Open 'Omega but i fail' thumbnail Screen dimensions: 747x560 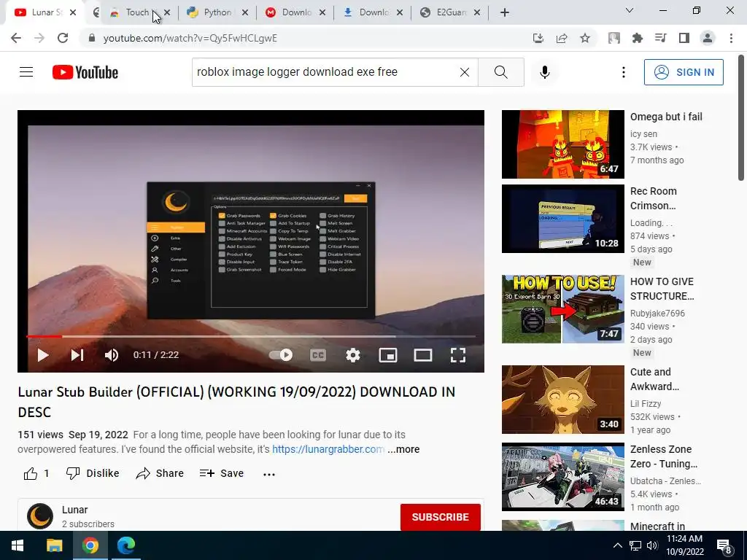click(x=562, y=144)
